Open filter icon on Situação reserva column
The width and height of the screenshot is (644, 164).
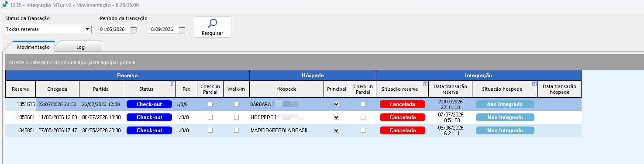(x=425, y=84)
